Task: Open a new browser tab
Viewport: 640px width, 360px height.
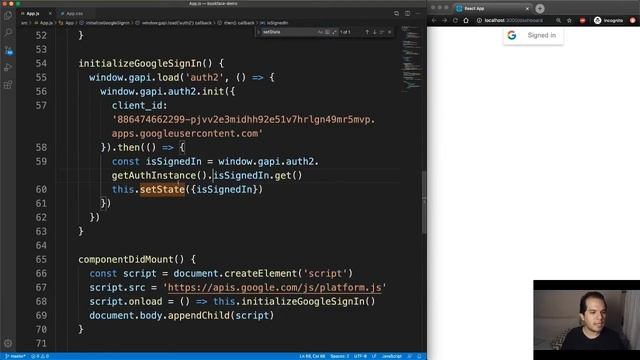Action: tap(540, 8)
